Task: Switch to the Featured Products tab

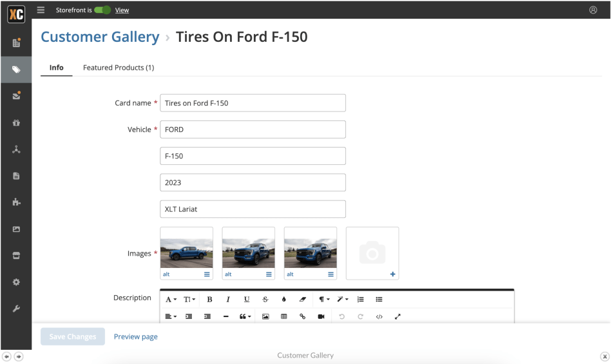Action: coord(119,68)
